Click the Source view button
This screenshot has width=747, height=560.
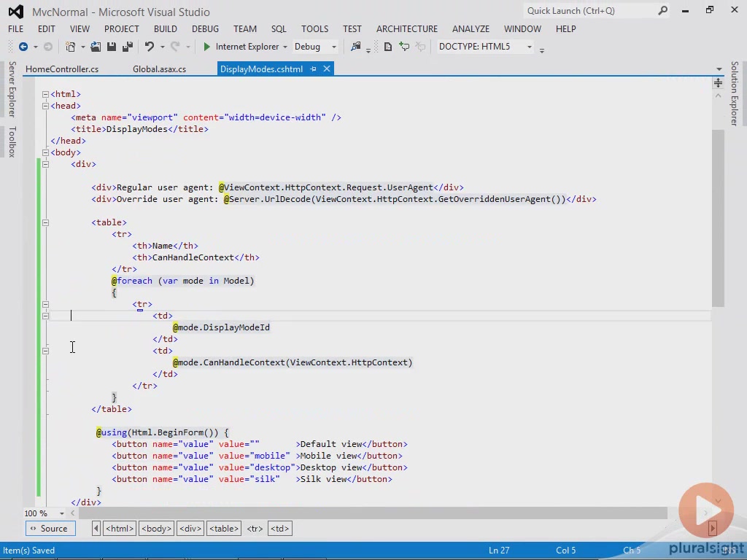coord(50,529)
